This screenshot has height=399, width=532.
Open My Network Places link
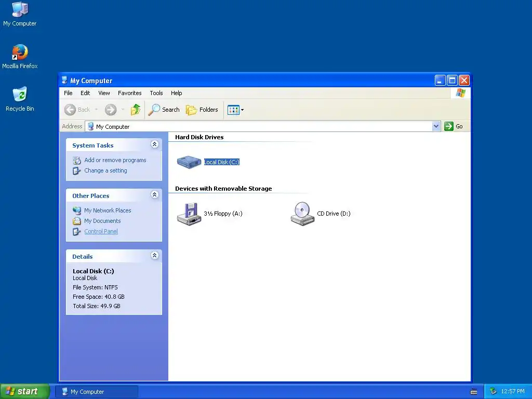(x=108, y=210)
